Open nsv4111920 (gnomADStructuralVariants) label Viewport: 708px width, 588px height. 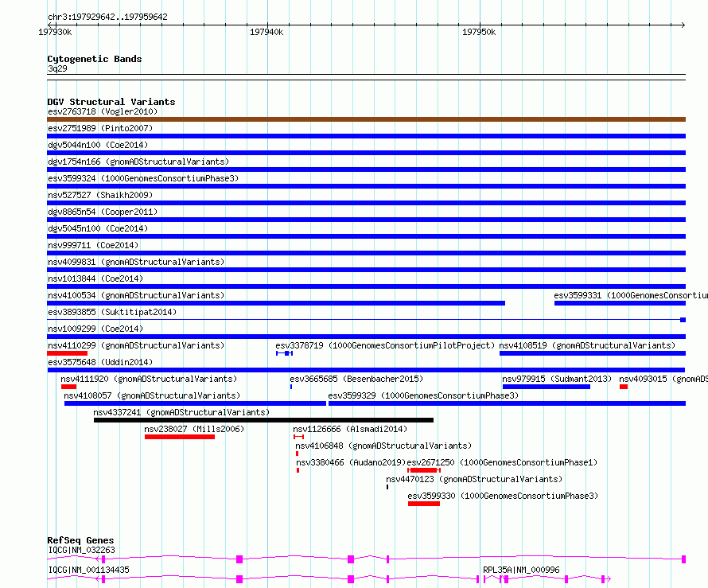pos(149,379)
